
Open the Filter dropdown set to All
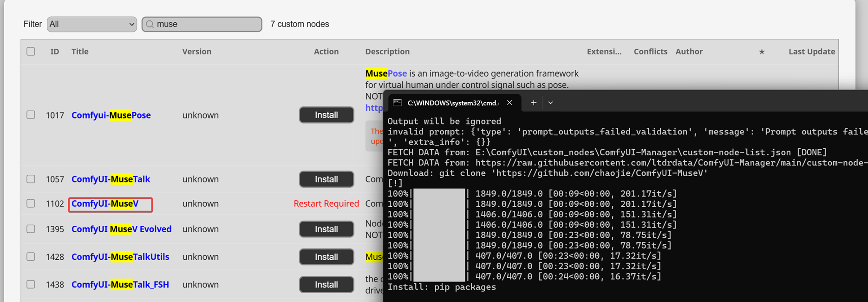[91, 24]
